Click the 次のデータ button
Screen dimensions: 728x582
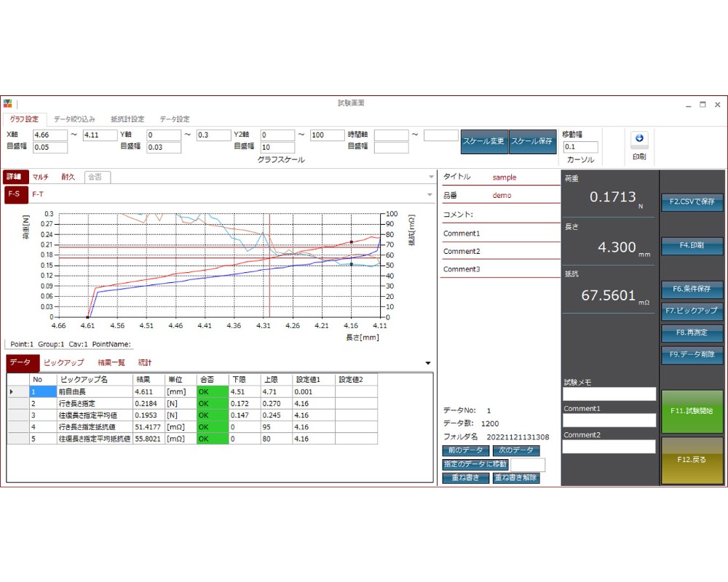click(516, 450)
